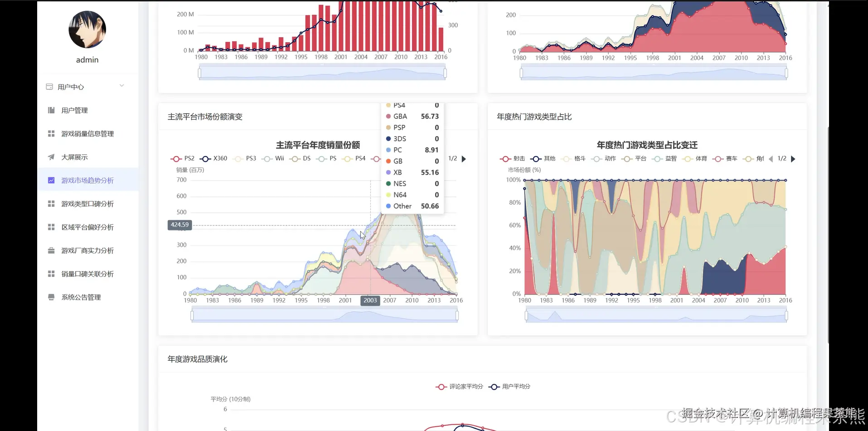
Task: Click left zoom handle under 年度热门游戏类型占比变迁 chart
Action: (x=526, y=315)
